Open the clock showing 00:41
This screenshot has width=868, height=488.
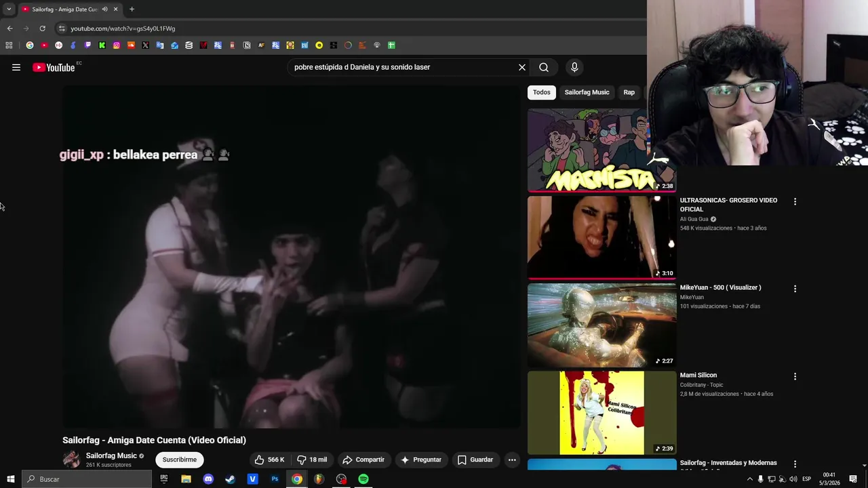coord(829,479)
